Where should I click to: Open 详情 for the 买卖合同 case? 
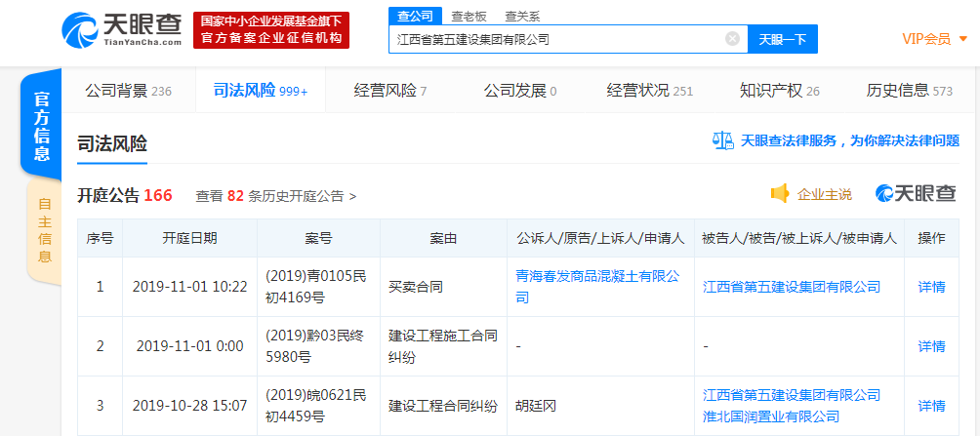pyautogui.click(x=931, y=288)
